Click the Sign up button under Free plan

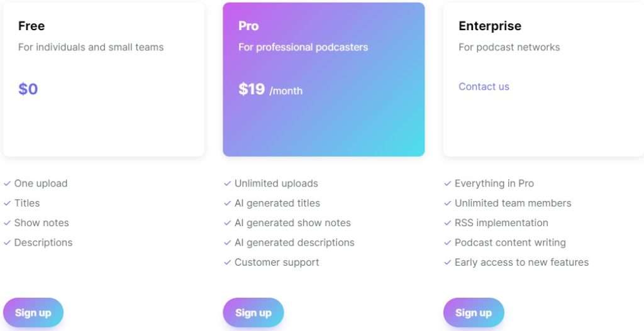click(33, 313)
